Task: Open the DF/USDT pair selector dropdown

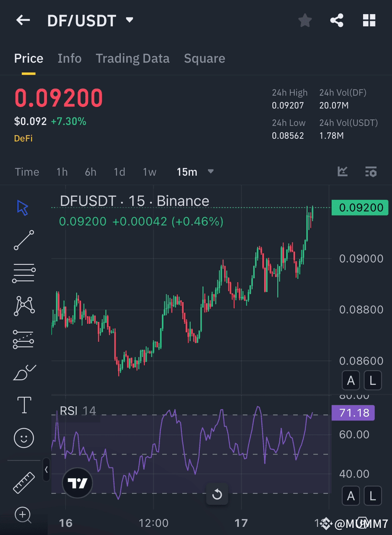Action: tap(90, 20)
